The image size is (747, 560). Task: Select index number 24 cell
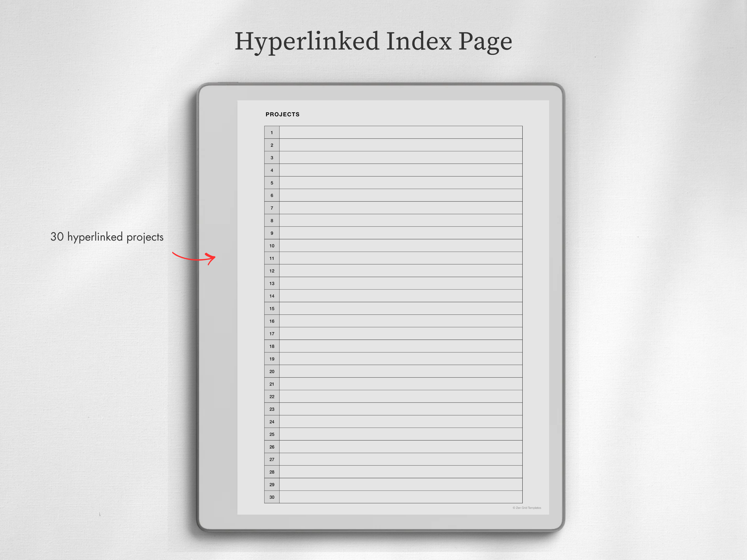click(x=272, y=422)
